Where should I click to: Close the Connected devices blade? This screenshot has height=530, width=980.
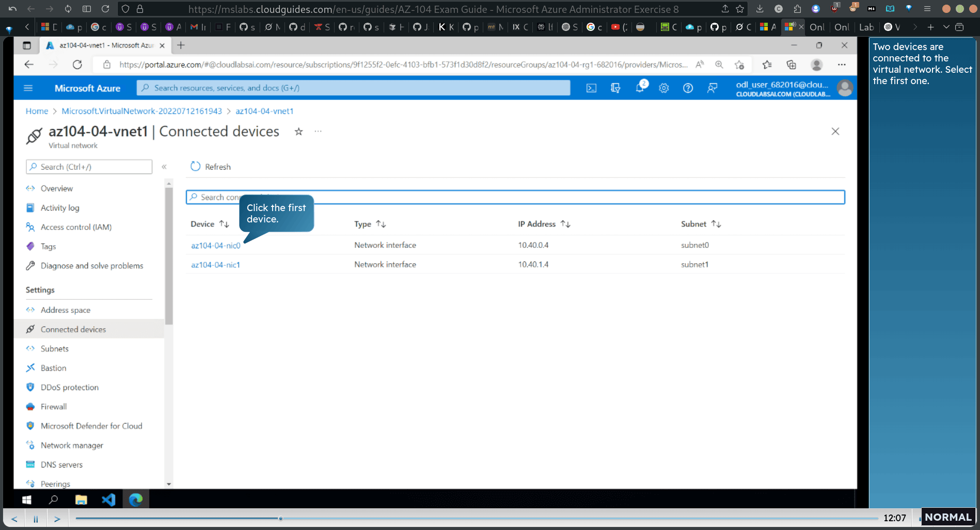pyautogui.click(x=835, y=132)
